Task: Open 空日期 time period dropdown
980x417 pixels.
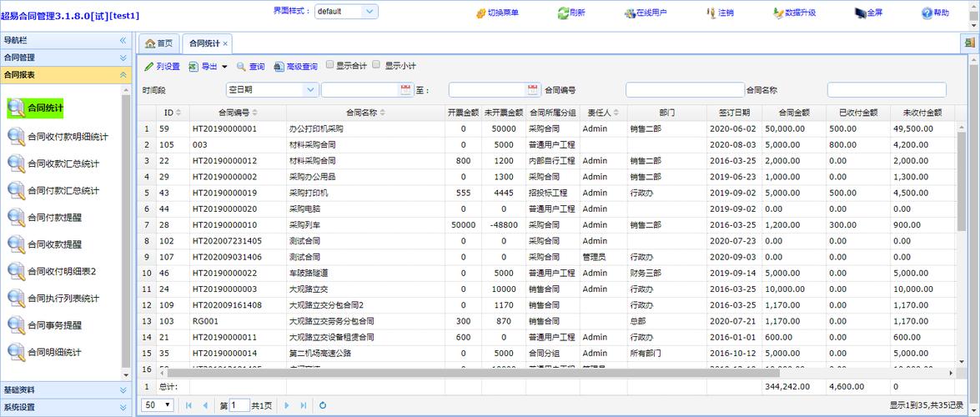Action: [272, 89]
